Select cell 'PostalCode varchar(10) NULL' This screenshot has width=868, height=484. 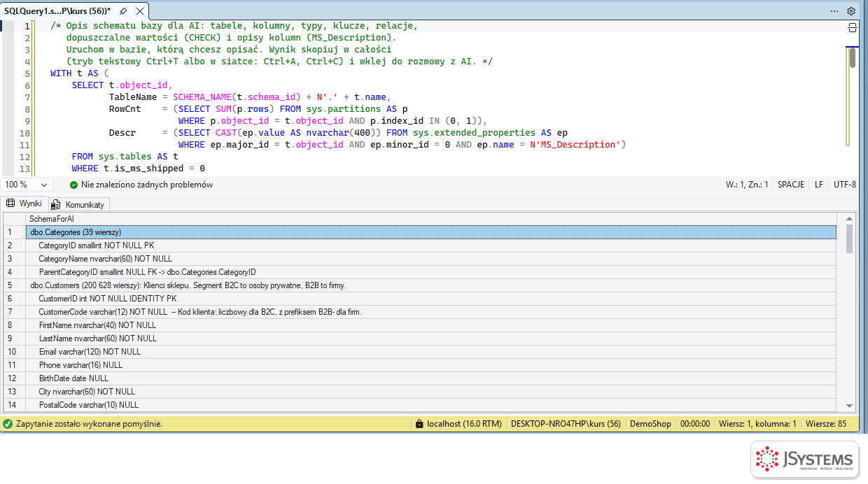431,405
